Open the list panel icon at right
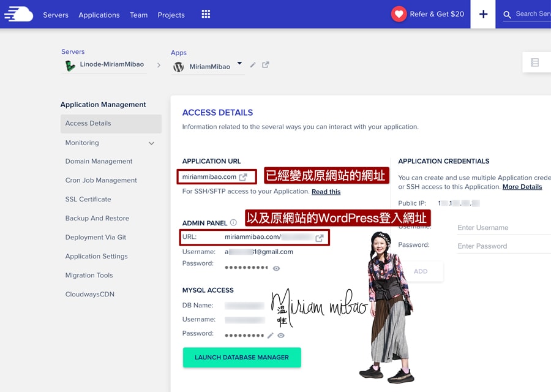 534,62
